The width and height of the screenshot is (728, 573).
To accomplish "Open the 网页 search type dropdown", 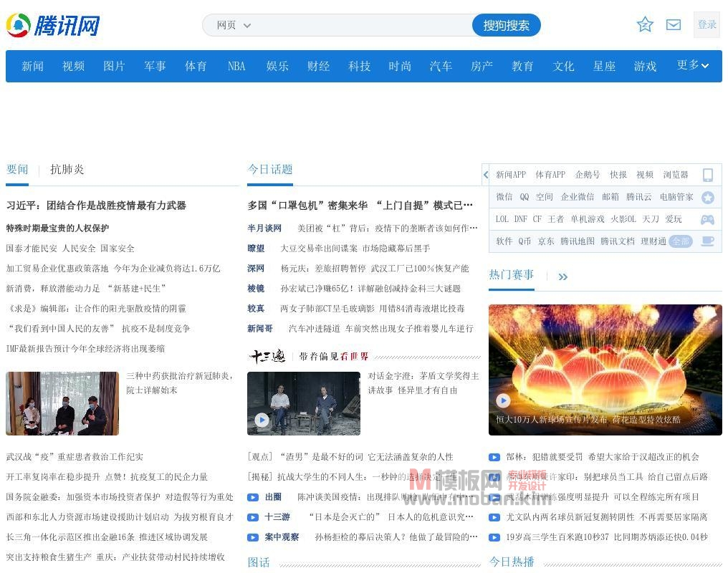I will tap(234, 25).
